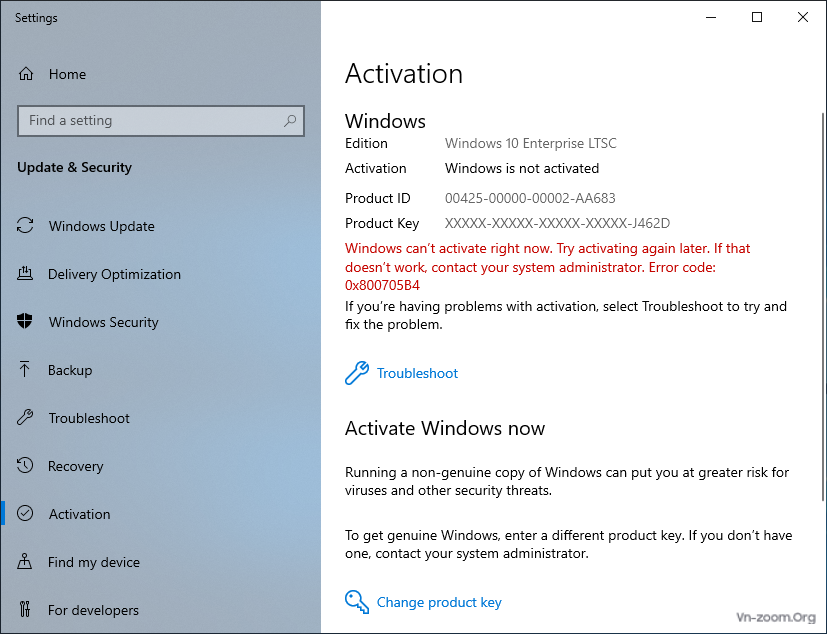Open Troubleshoot in the sidebar list
The image size is (827, 634).
89,418
